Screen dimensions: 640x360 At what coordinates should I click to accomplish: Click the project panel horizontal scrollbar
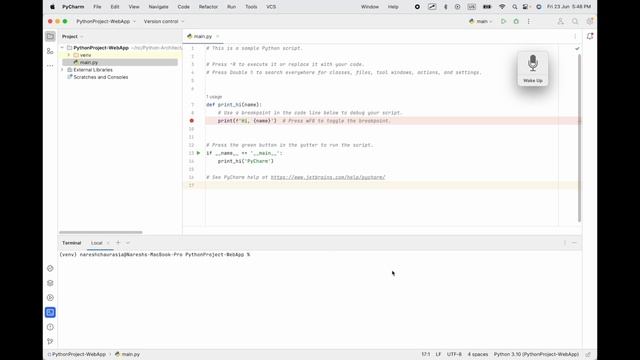click(101, 232)
